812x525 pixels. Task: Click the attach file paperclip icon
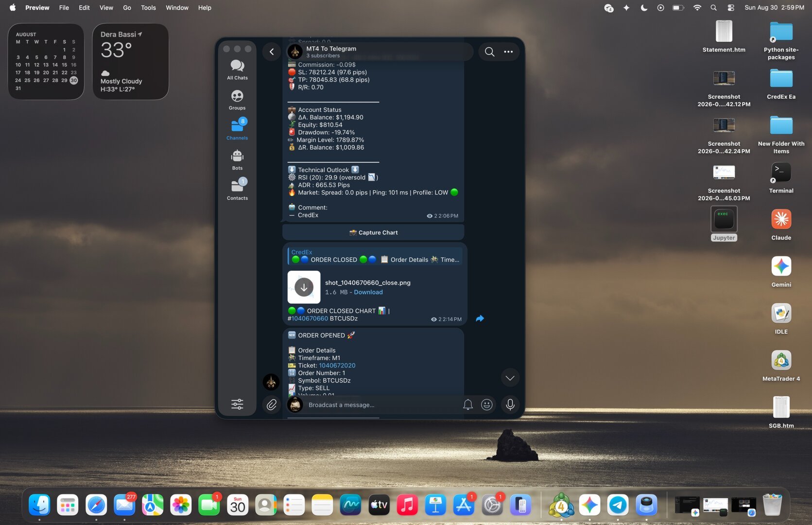[272, 404]
